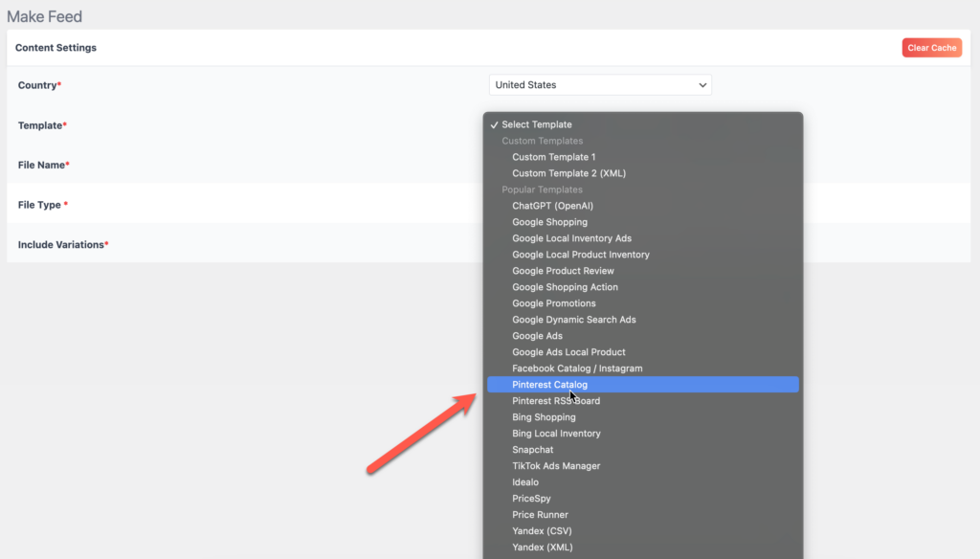Select the Idealo template

pyautogui.click(x=525, y=481)
